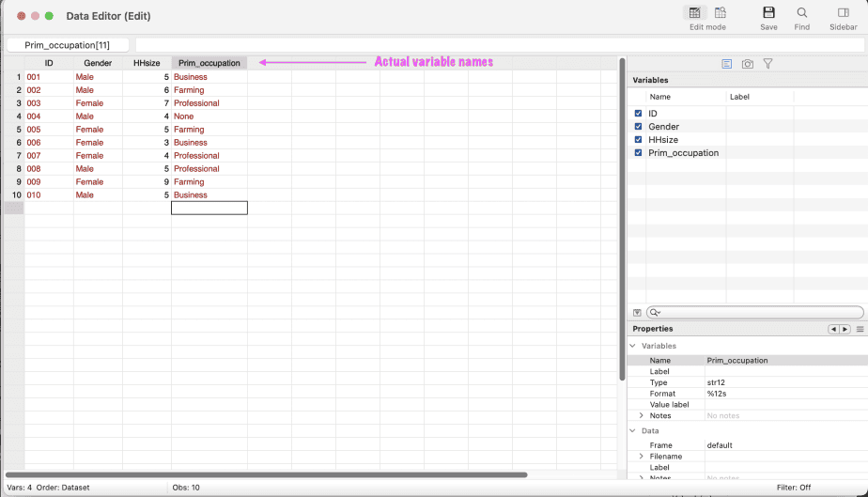Open Find with the magnifier icon

801,13
